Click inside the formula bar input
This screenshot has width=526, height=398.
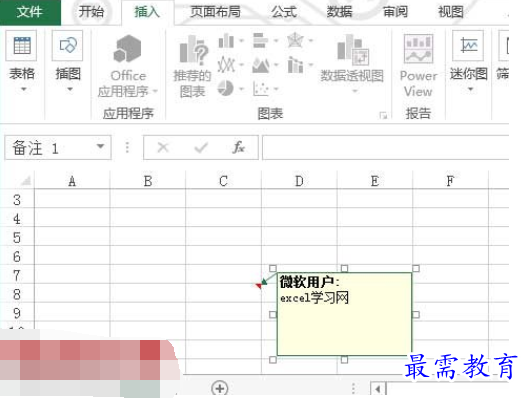point(385,147)
